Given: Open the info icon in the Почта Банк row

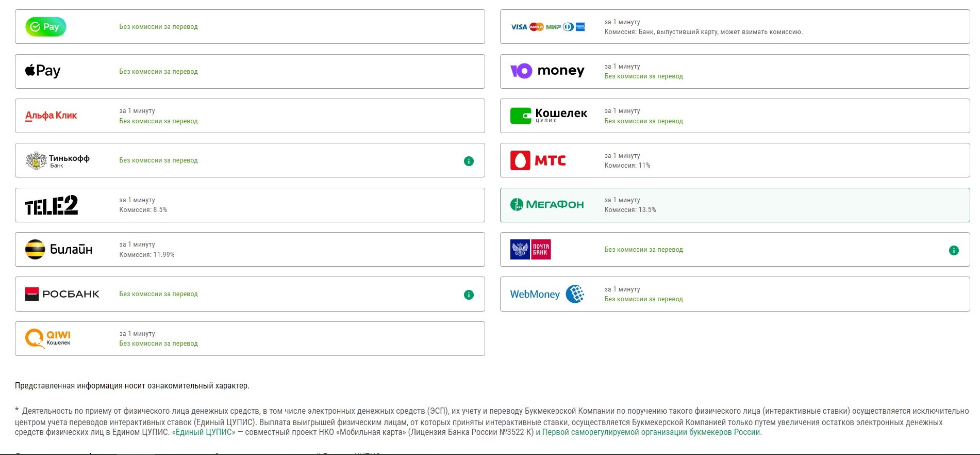Looking at the screenshot, I should (954, 250).
